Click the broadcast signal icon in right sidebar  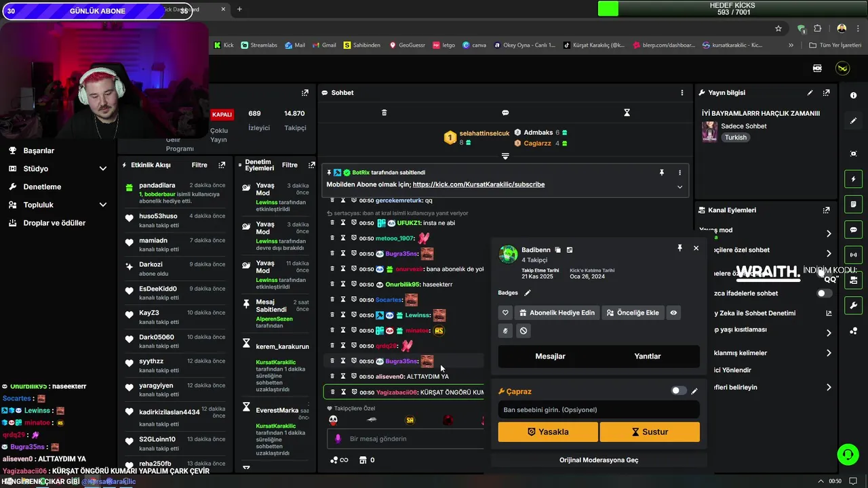tap(853, 255)
